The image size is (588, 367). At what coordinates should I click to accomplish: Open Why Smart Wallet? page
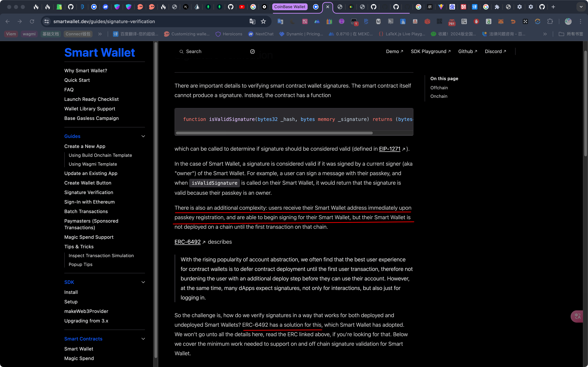tap(86, 71)
